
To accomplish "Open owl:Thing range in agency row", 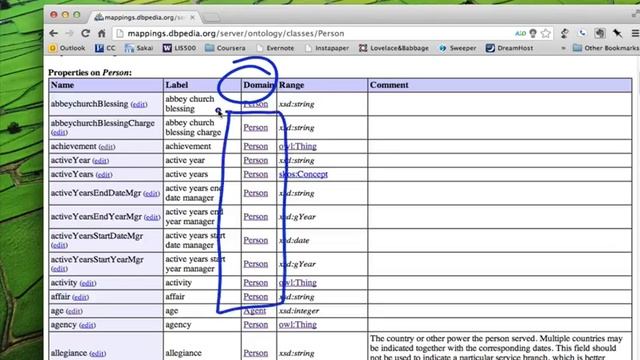I will pyautogui.click(x=298, y=324).
